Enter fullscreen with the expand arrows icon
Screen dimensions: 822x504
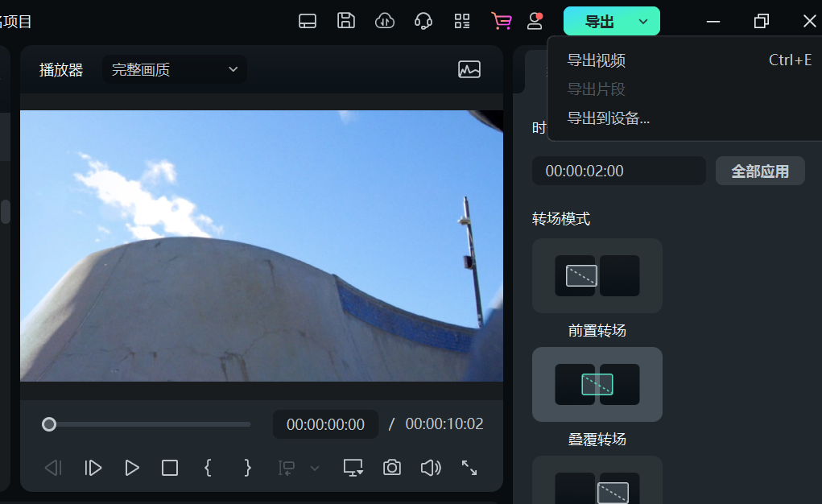(469, 467)
